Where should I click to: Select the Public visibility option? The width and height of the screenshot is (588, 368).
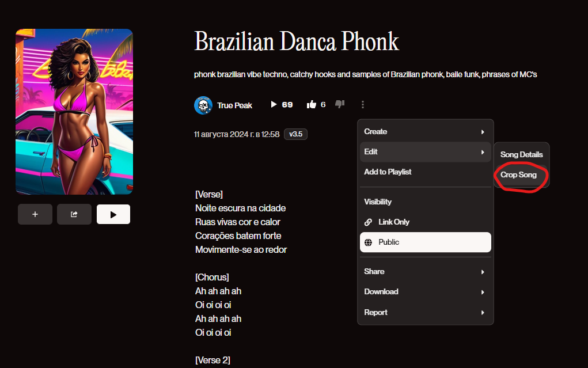[x=425, y=242]
